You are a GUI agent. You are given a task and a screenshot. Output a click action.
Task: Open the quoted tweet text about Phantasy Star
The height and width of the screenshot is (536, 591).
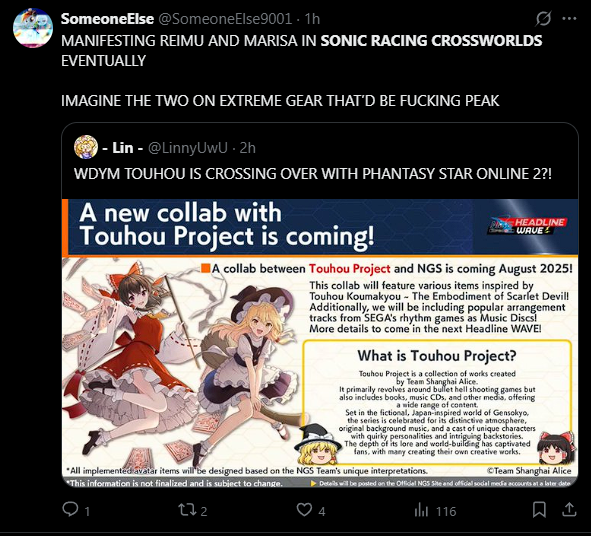(x=313, y=174)
